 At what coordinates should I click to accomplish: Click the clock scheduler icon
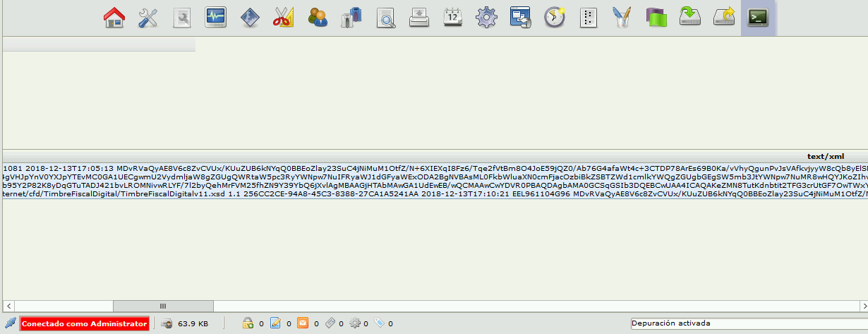point(554,18)
